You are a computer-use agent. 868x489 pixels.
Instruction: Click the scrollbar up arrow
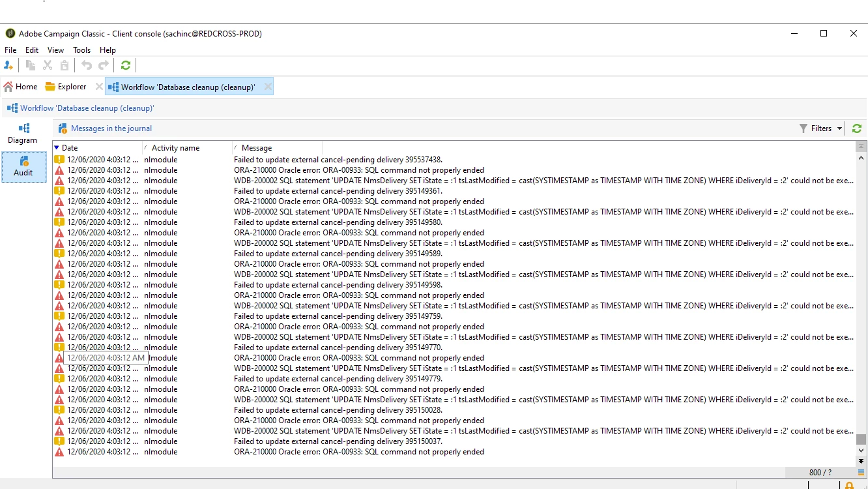pos(861,158)
